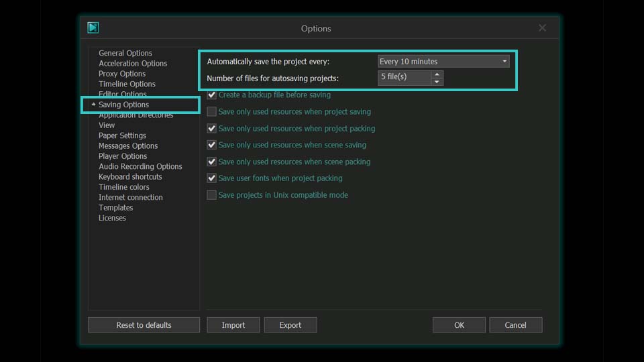Click the Import button
This screenshot has width=644, height=362.
pyautogui.click(x=233, y=325)
